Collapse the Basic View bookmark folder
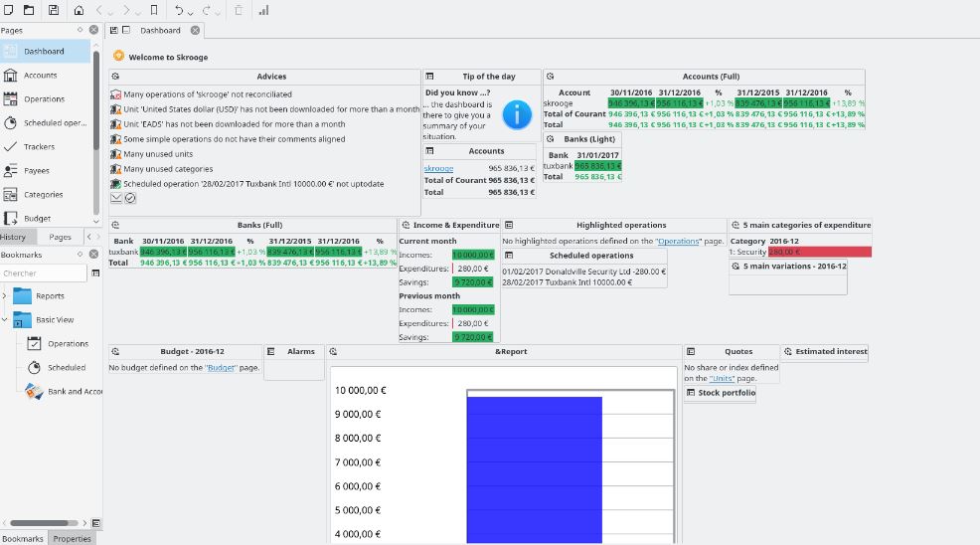The height and width of the screenshot is (545, 980). click(x=4, y=320)
